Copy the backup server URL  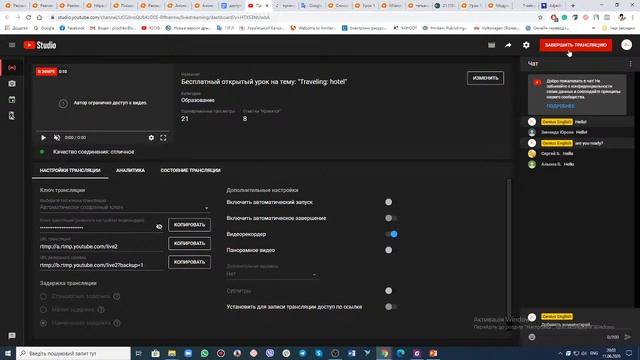tap(189, 262)
